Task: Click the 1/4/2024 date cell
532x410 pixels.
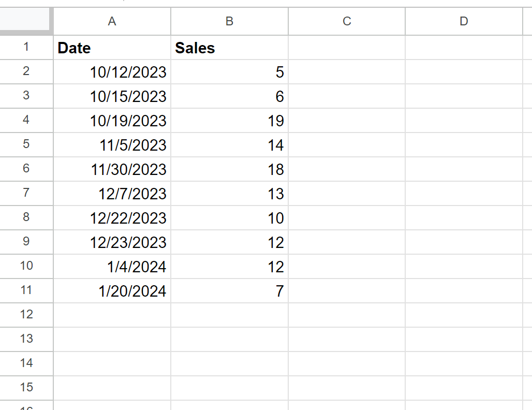Action: pyautogui.click(x=111, y=267)
